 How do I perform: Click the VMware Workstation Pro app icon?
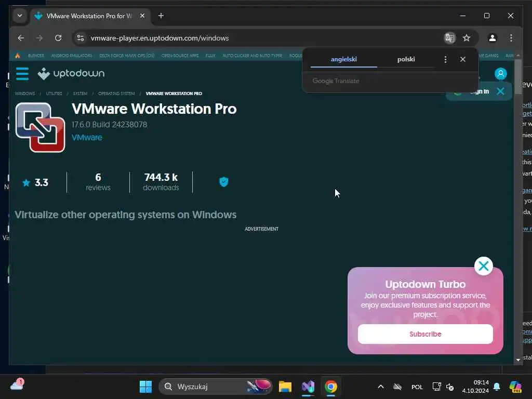40,127
